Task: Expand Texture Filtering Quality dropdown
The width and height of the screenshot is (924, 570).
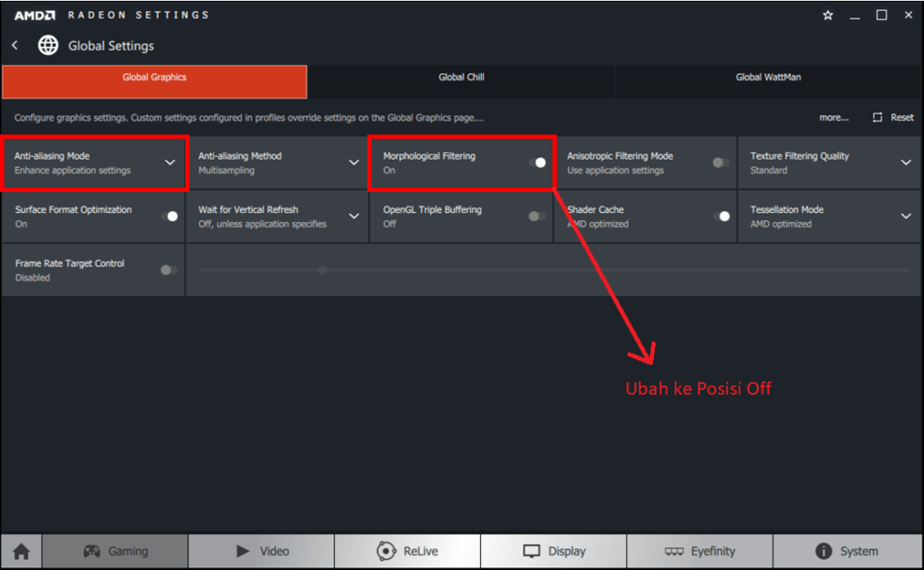Action: (906, 162)
